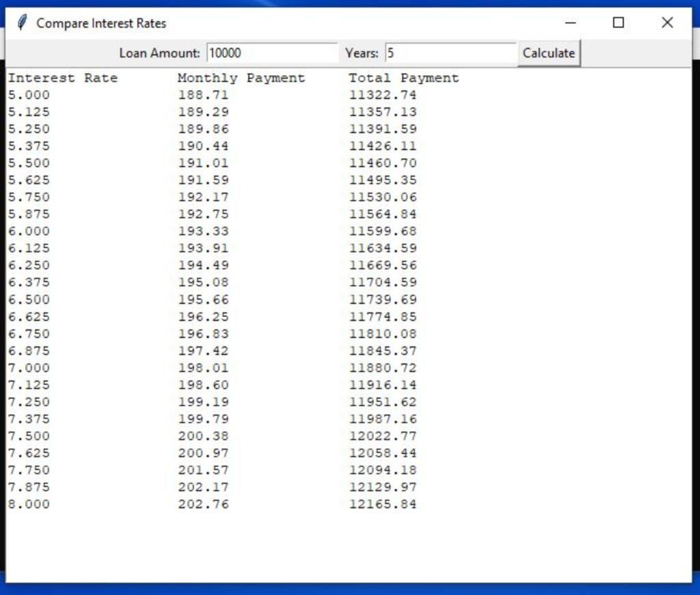Click the Tkinter feather icon in title bar
This screenshot has width=700, height=595.
click(x=21, y=23)
